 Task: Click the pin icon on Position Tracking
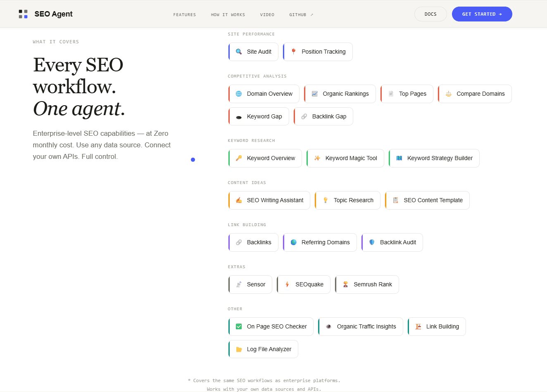[x=293, y=52]
